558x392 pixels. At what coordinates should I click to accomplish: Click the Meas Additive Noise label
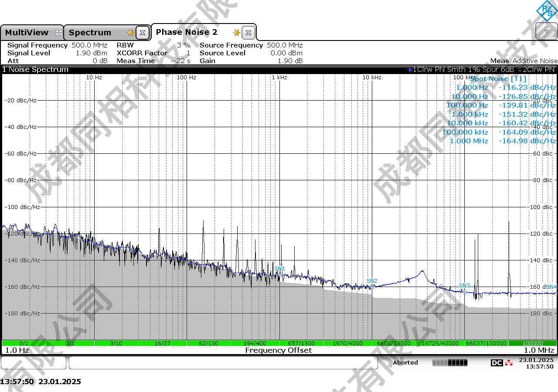(524, 61)
